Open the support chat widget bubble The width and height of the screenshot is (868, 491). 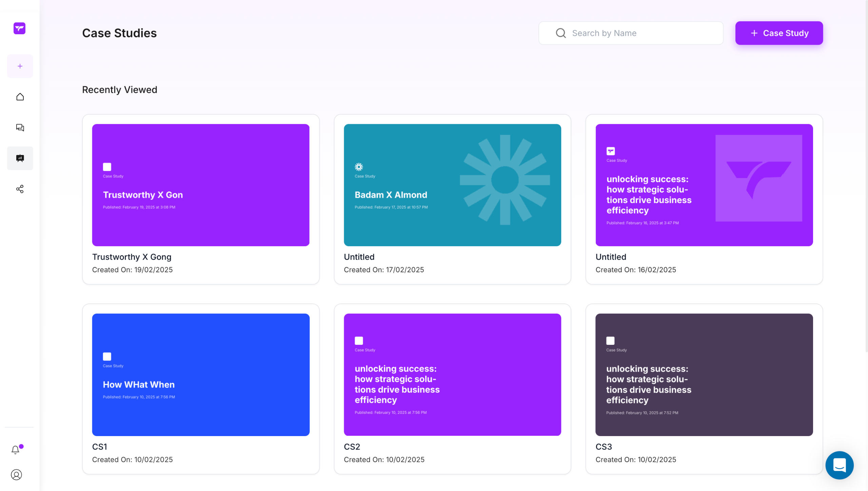pyautogui.click(x=839, y=465)
